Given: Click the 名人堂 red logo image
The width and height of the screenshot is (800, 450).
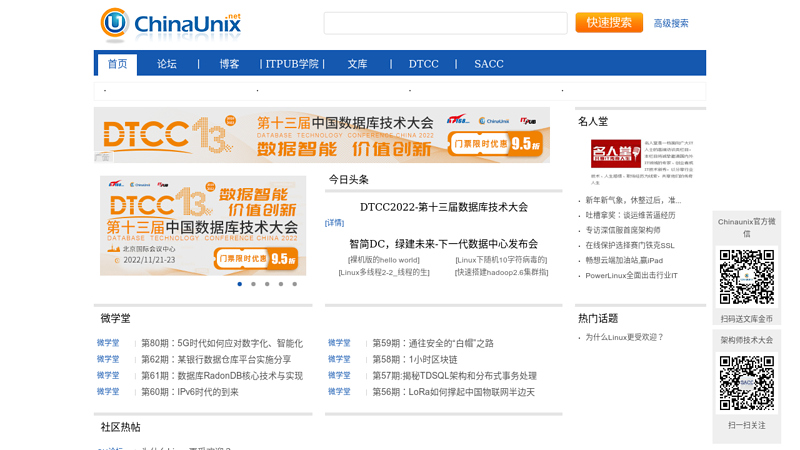Looking at the screenshot, I should 616,154.
